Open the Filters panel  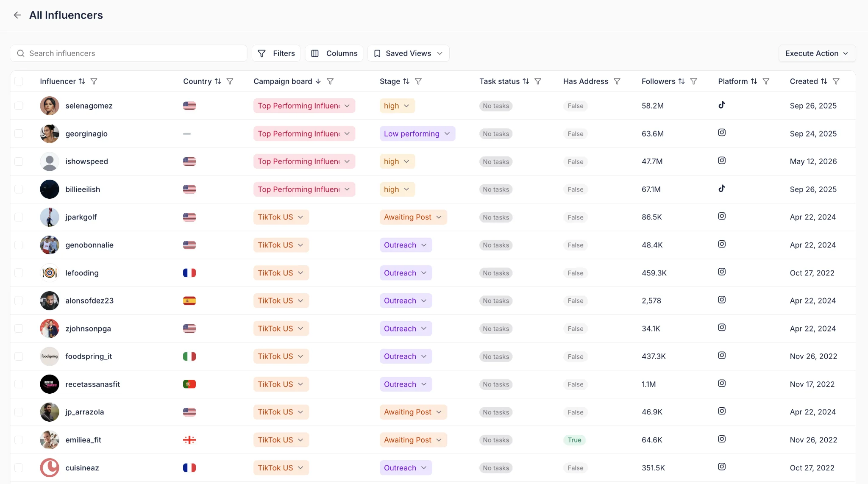(276, 53)
